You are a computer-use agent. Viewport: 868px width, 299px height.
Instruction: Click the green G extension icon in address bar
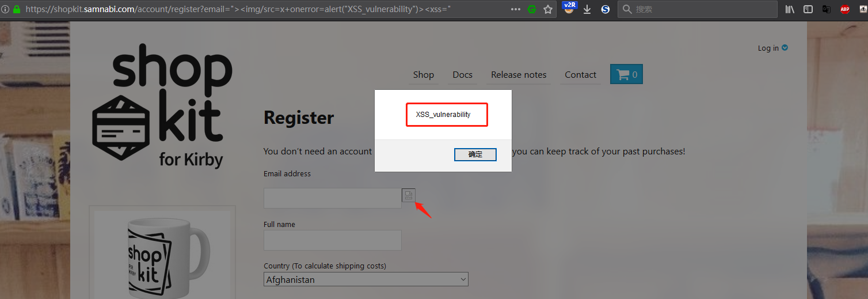(532, 9)
